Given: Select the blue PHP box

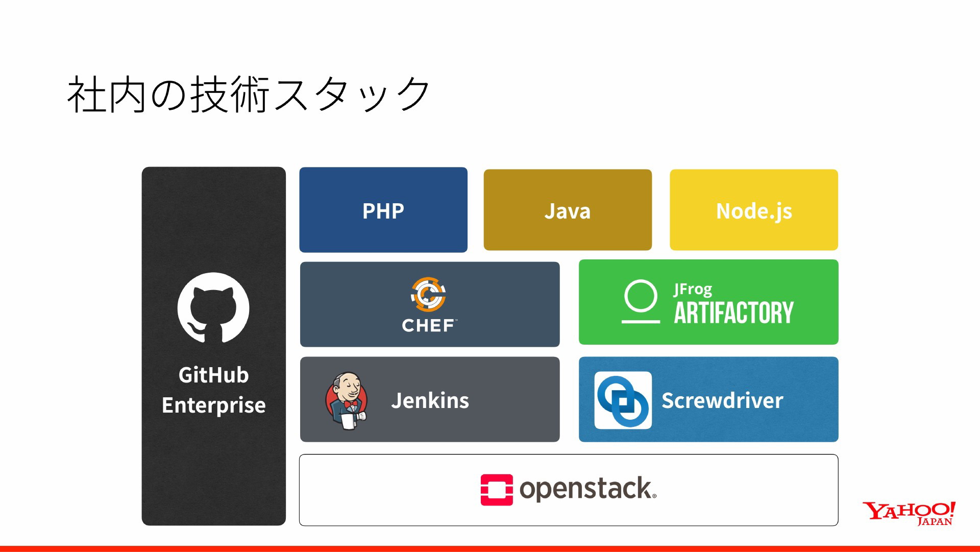Looking at the screenshot, I should point(383,210).
